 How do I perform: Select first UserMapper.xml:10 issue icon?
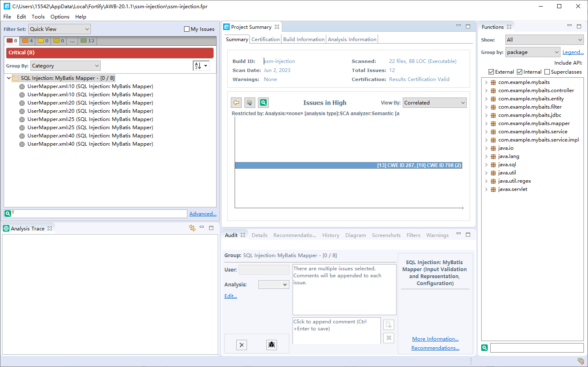[22, 86]
